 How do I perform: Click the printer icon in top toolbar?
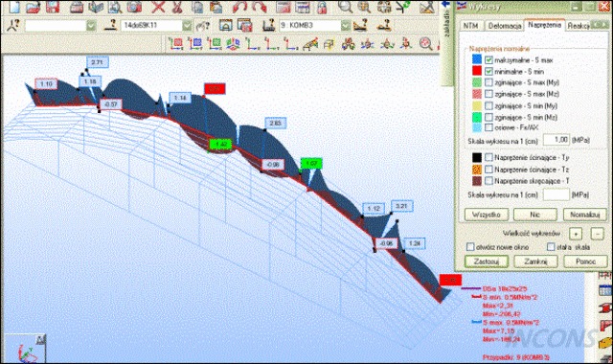77,7
